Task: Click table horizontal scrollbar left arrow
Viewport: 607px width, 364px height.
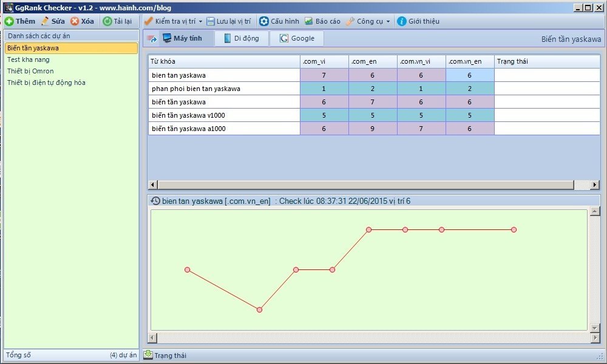Action: (x=153, y=185)
